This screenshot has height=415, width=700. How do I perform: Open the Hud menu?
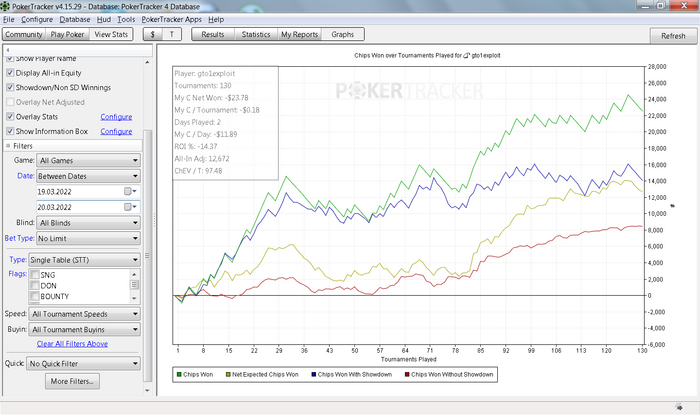104,20
